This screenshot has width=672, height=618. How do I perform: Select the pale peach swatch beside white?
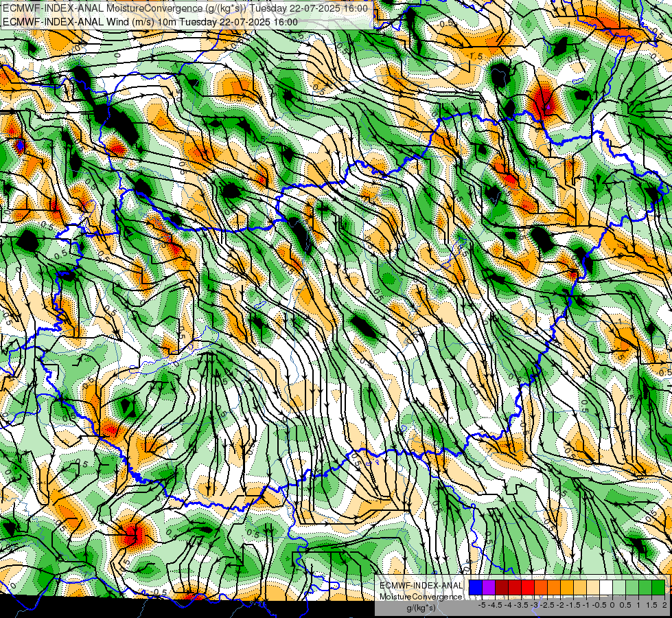point(593,588)
